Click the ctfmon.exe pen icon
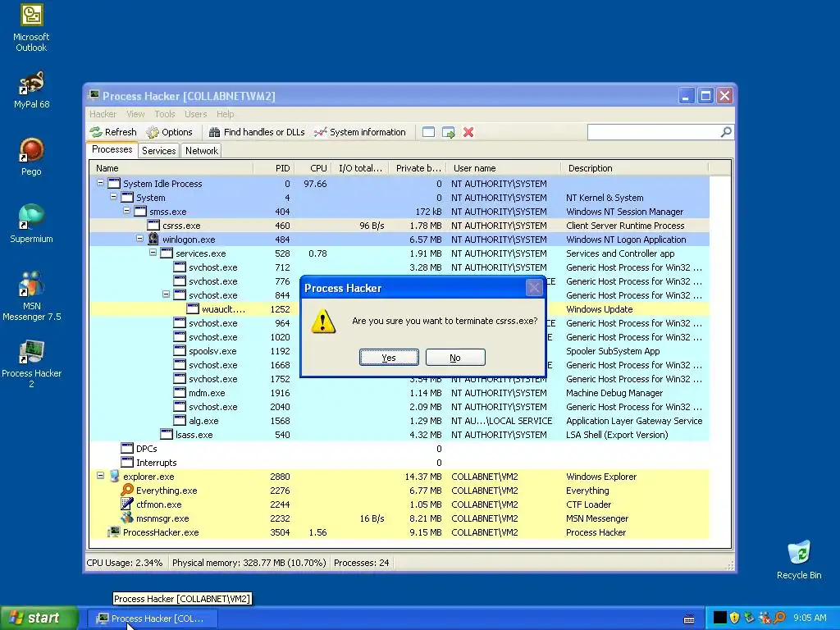Viewport: 840px width, 630px height. coord(127,504)
